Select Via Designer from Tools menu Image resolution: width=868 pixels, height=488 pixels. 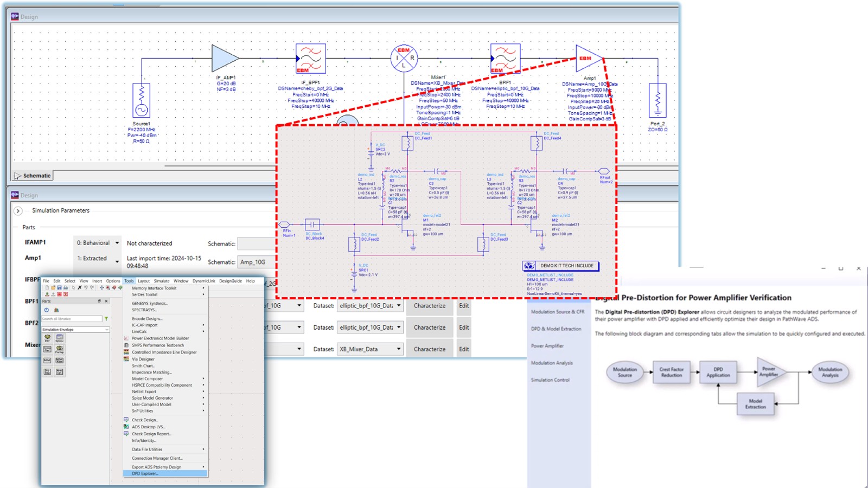165,359
